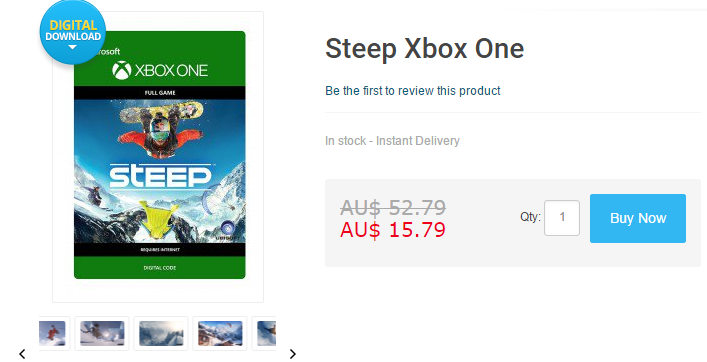Open "Be the first to review this product"
The image size is (707, 362).
click(413, 91)
